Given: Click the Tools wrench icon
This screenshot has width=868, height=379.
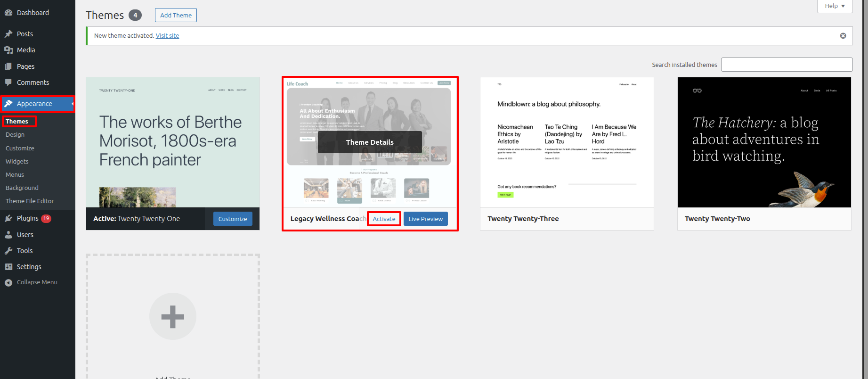Looking at the screenshot, I should click(8, 251).
